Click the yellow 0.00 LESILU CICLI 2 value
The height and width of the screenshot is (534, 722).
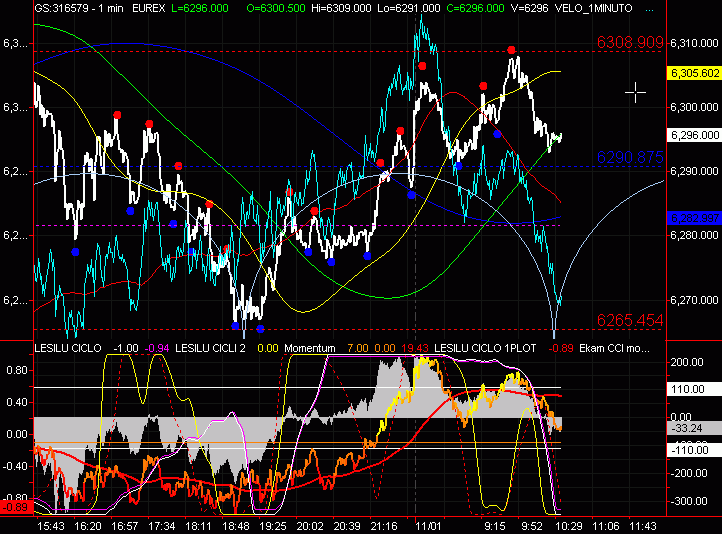point(268,348)
